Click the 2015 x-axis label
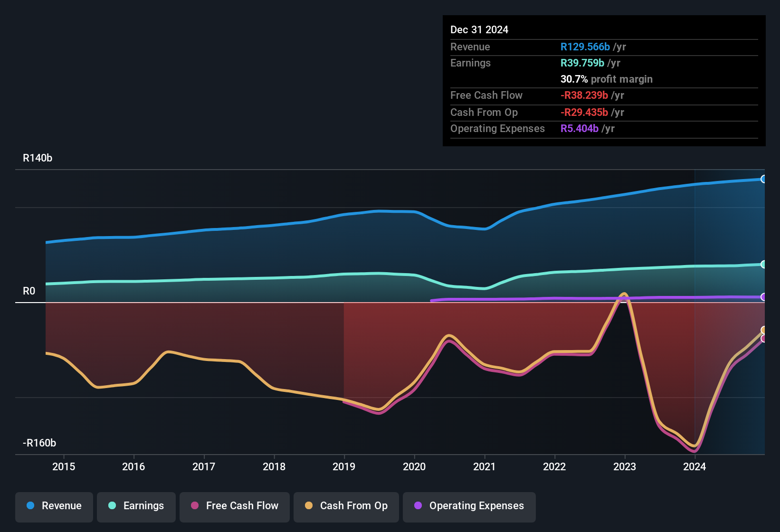 coord(64,466)
